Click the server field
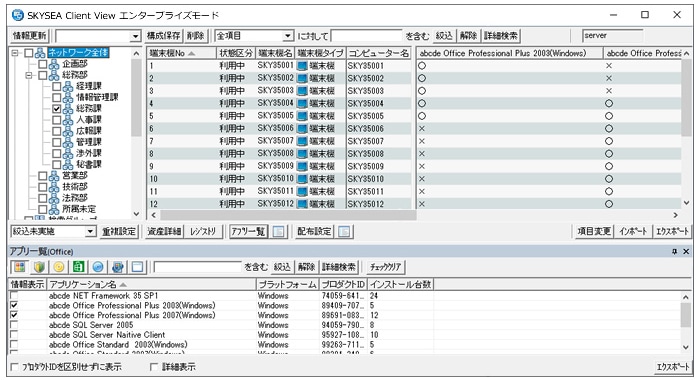Screen dimensions: 700x380 [612, 36]
